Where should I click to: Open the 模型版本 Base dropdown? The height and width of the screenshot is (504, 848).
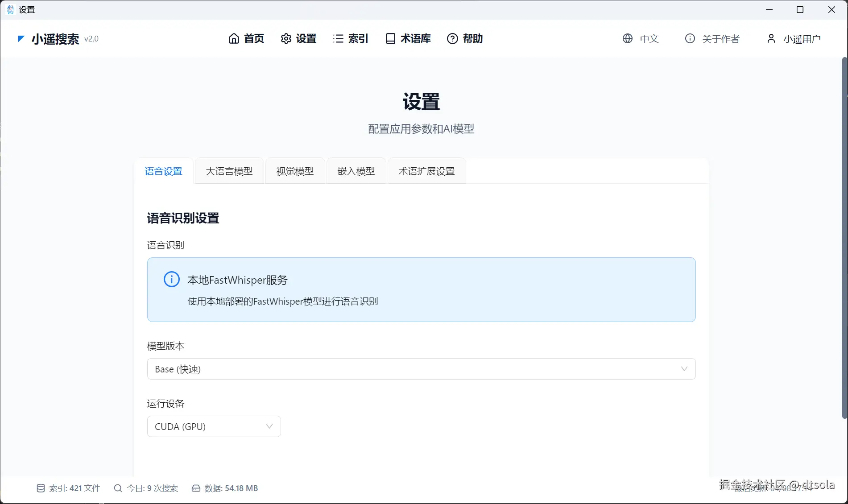click(421, 369)
